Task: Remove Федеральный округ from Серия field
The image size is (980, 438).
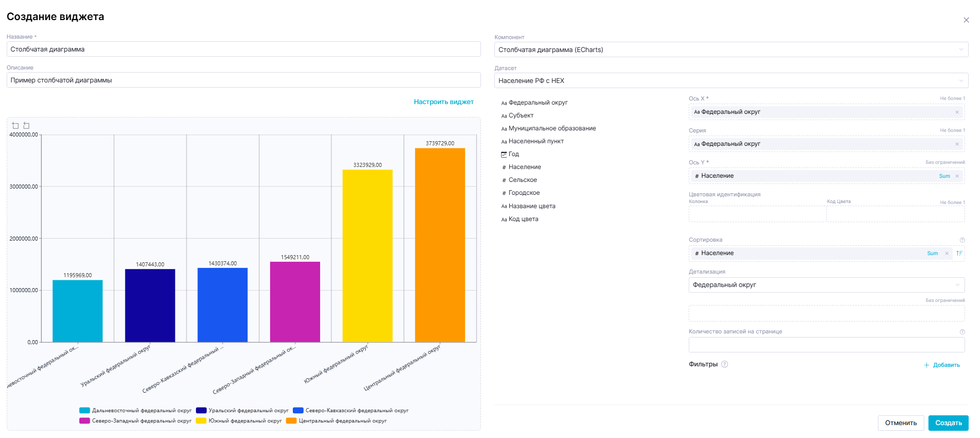Action: pyautogui.click(x=957, y=144)
